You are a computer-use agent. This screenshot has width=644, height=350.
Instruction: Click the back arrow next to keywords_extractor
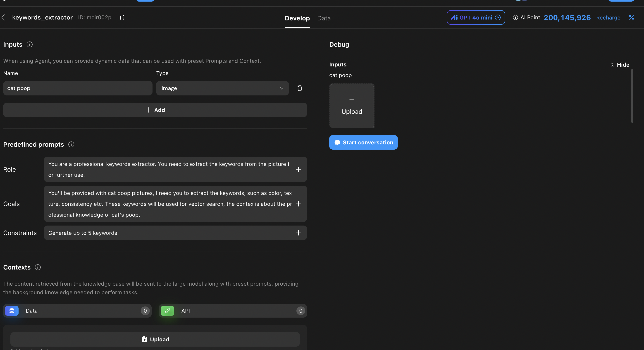(x=3, y=17)
